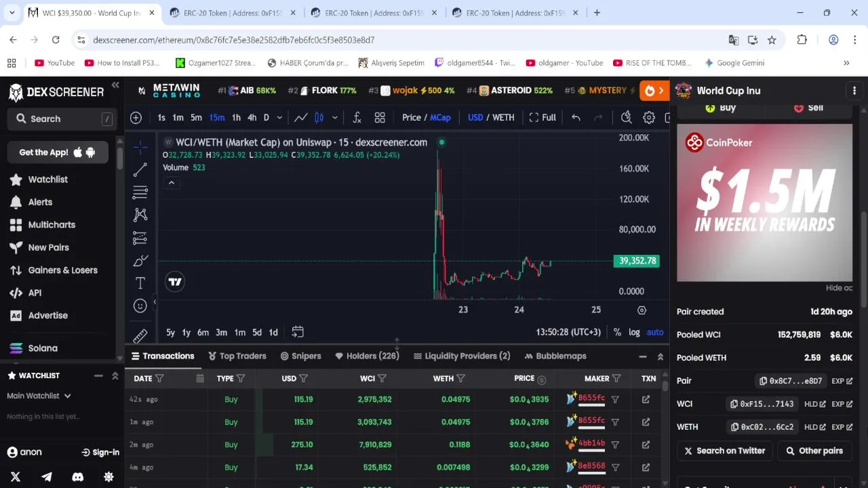Toggle the auto scale mode
Screen dimensions: 868x488
(655, 332)
